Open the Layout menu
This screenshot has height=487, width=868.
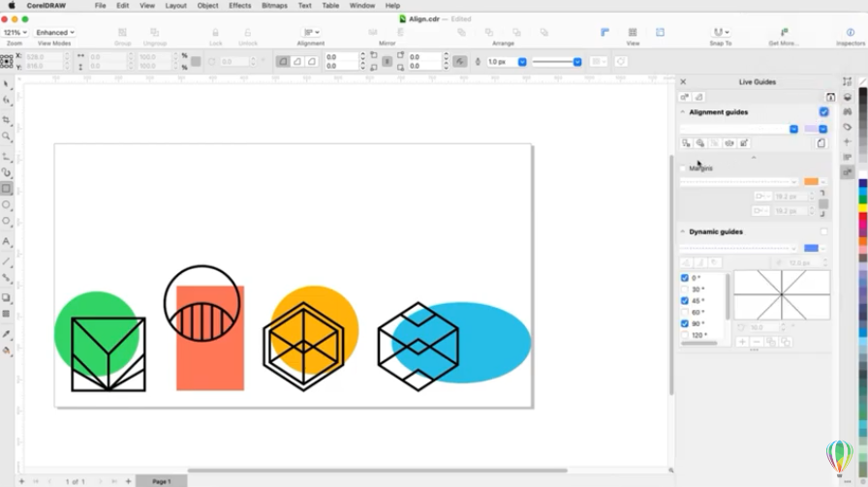tap(175, 6)
